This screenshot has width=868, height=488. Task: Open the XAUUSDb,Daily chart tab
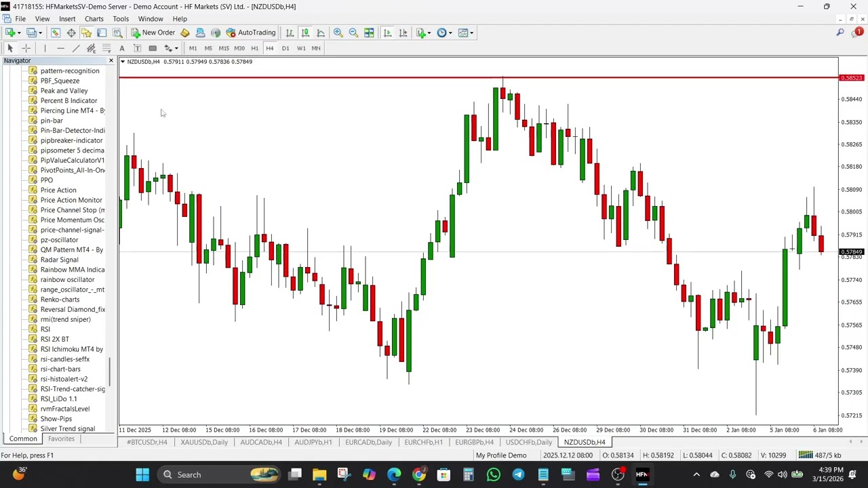point(204,443)
